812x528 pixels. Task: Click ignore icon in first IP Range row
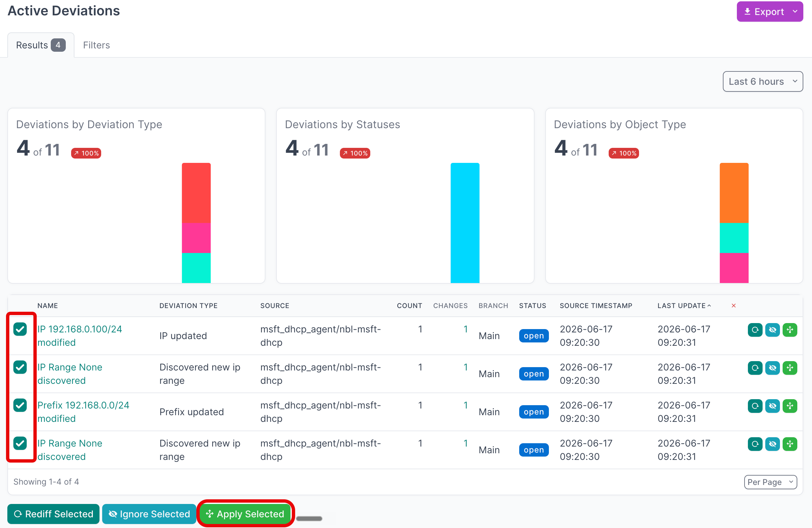pyautogui.click(x=772, y=368)
